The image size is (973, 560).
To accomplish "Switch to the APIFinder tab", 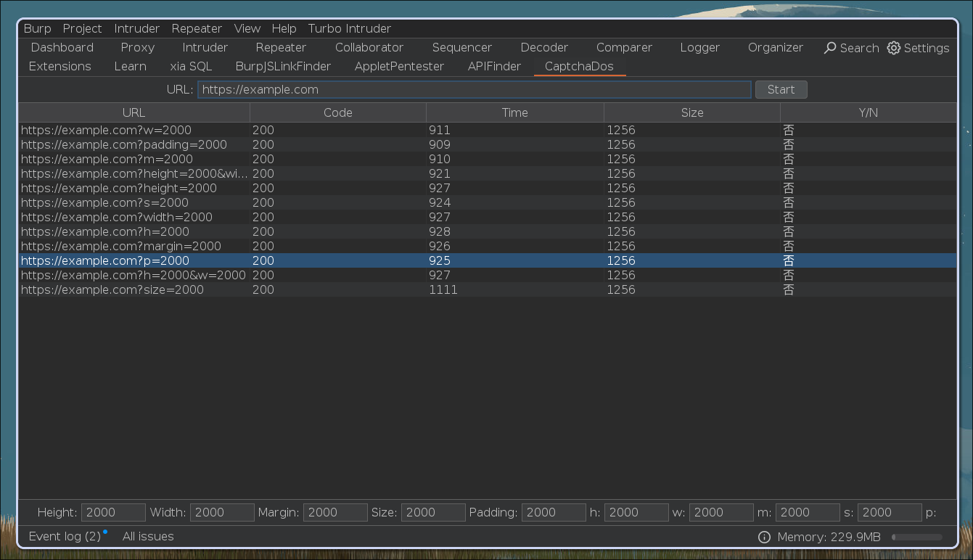I will pos(494,66).
